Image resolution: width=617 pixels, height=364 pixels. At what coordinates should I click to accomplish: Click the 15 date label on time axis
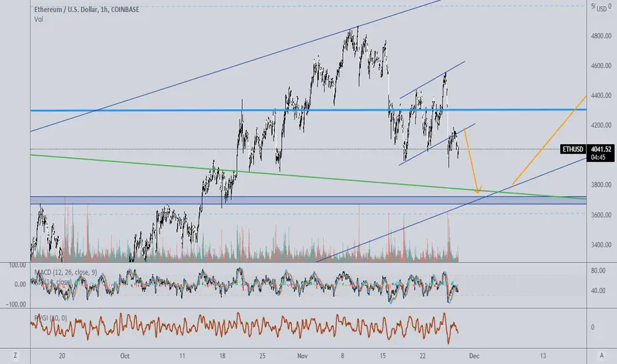coord(383,356)
